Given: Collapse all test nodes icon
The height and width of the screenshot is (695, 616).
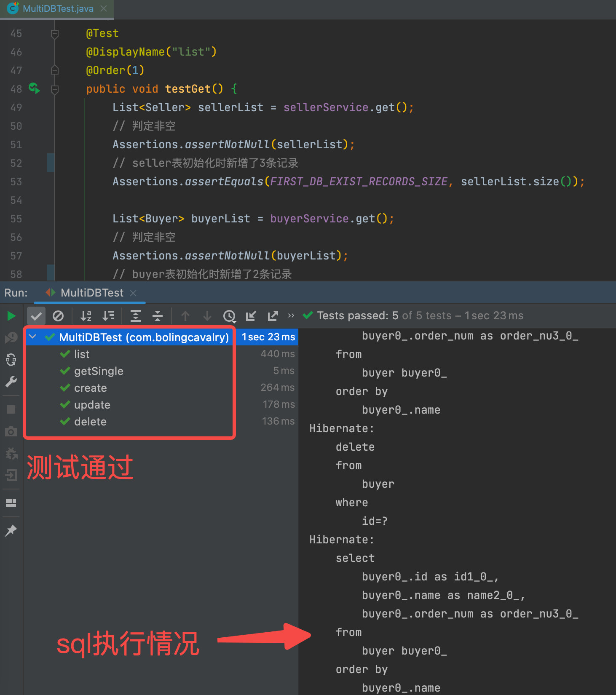Looking at the screenshot, I should coord(158,316).
